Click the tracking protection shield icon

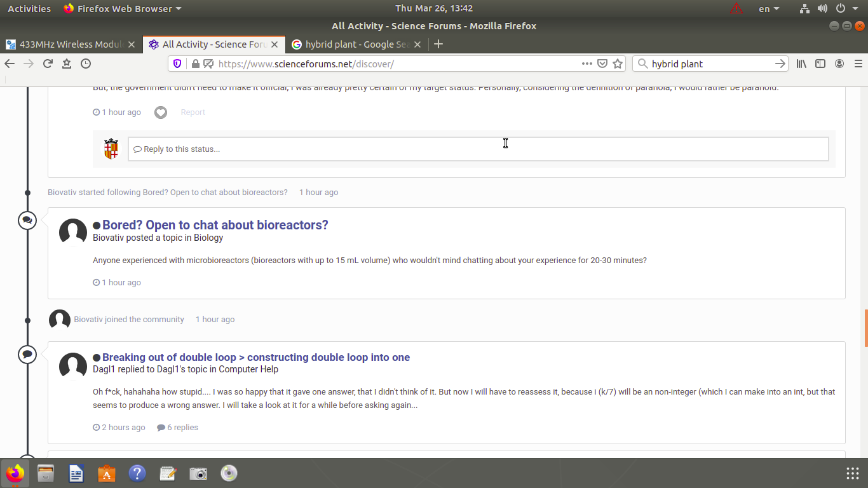point(178,64)
